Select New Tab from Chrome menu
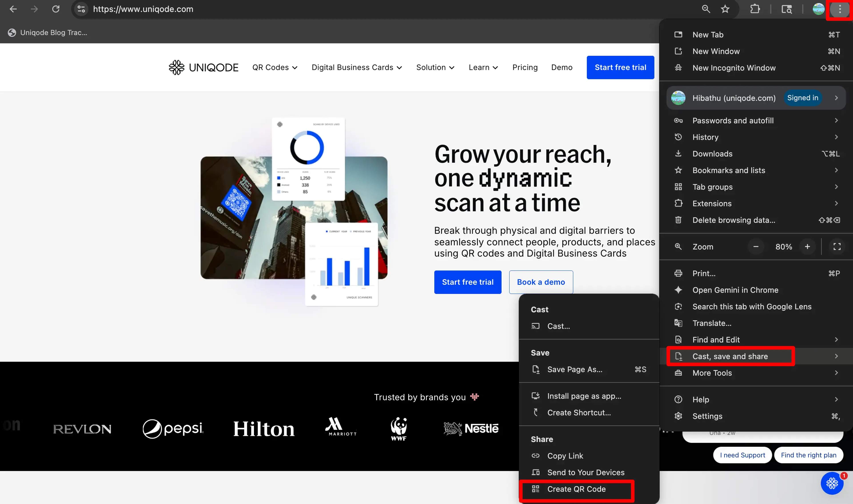 tap(756, 35)
